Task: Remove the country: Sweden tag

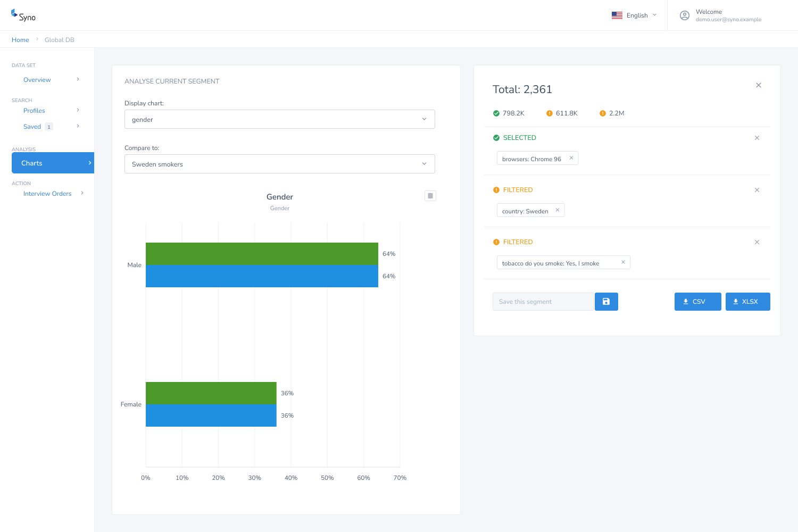Action: click(x=558, y=210)
